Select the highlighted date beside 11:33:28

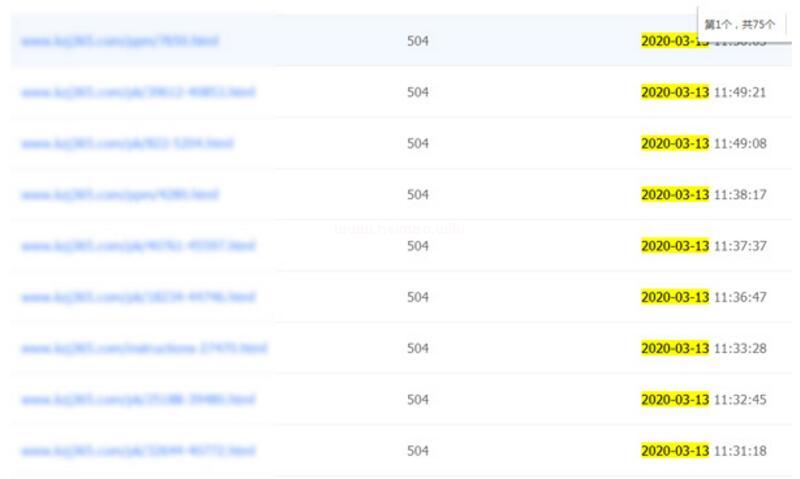click(675, 348)
